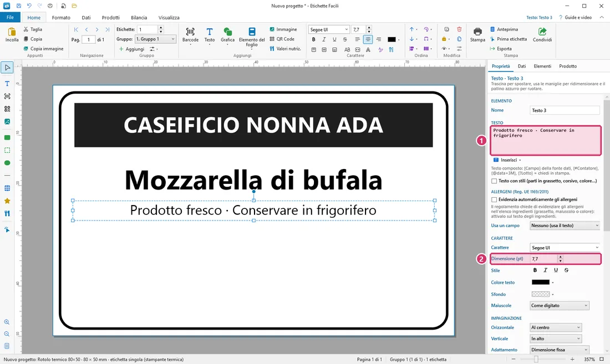Screen dimensions: 610x364
Task: Toggle center alignment in the ribbon
Action: (368, 39)
